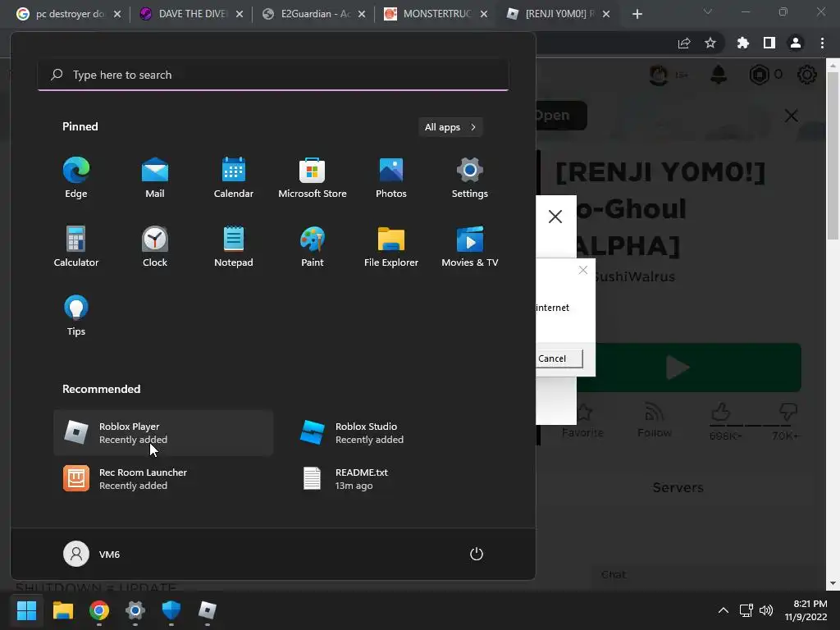Screen dimensions: 840x630
Task: Open Roblox settings gear
Action: pos(807,75)
